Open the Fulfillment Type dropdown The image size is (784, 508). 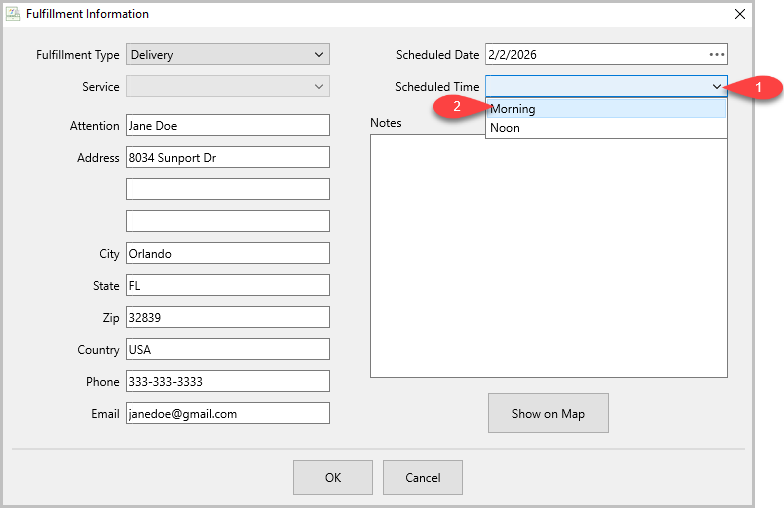tap(228, 54)
